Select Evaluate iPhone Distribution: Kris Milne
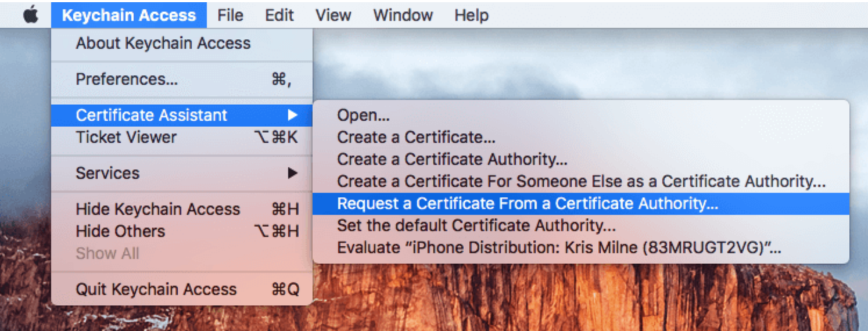This screenshot has width=868, height=331. 581,248
